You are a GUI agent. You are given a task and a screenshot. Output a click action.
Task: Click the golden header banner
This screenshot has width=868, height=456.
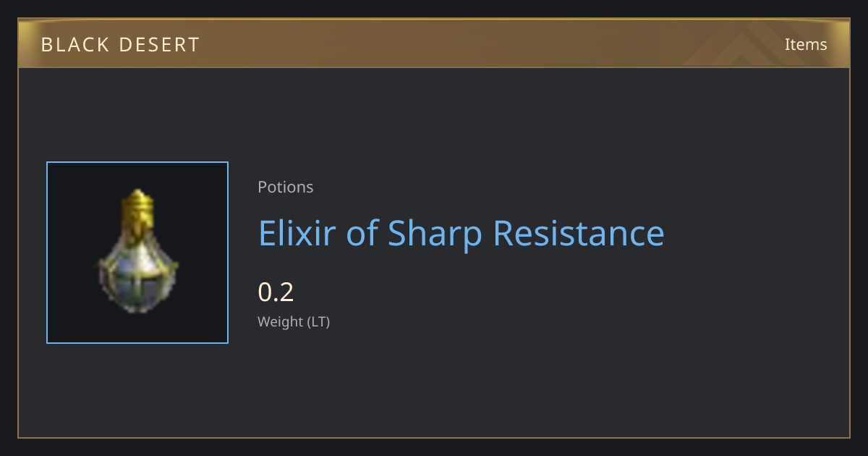click(434, 43)
